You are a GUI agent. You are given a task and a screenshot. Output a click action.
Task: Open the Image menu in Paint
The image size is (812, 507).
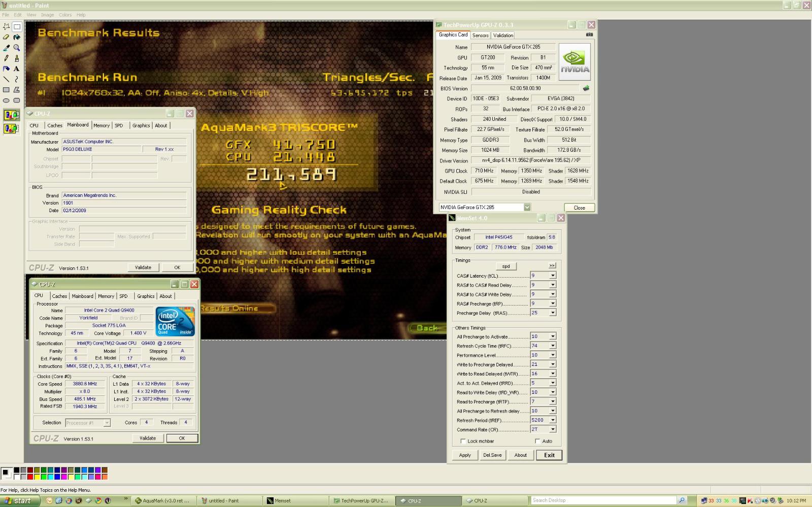(x=47, y=15)
